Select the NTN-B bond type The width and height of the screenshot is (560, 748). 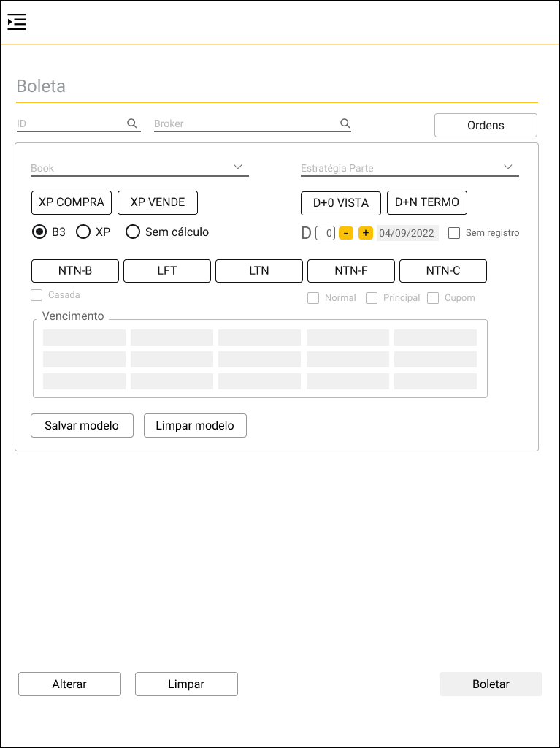[75, 270]
